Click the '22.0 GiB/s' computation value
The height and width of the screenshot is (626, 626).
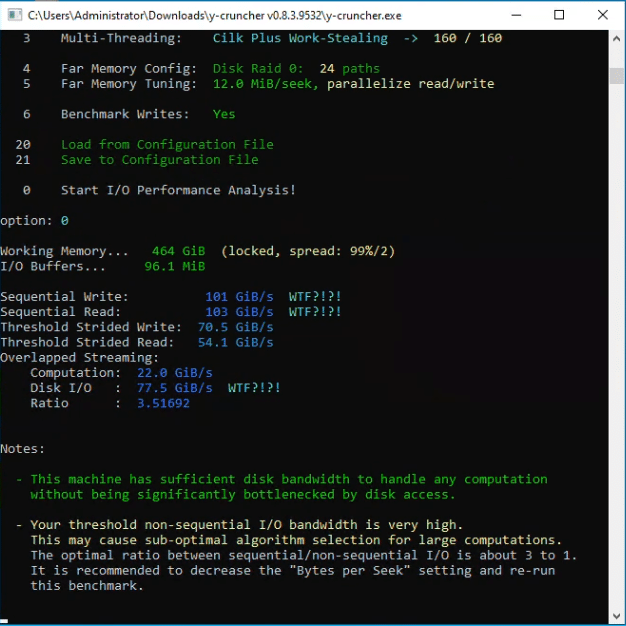[x=174, y=373]
